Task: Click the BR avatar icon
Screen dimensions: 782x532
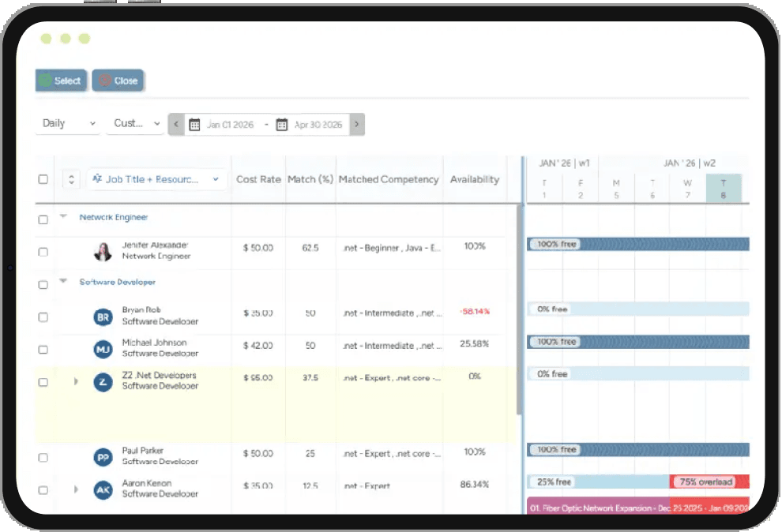Action: pos(103,317)
